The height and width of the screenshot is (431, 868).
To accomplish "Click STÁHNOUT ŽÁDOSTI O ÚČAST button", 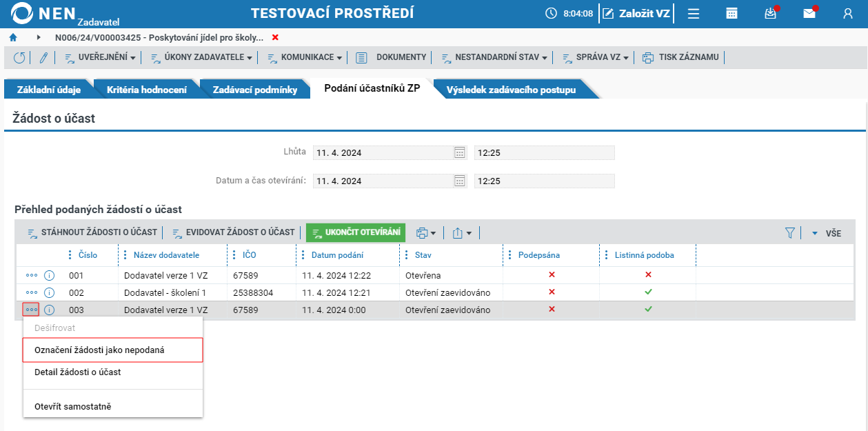I will coord(92,233).
